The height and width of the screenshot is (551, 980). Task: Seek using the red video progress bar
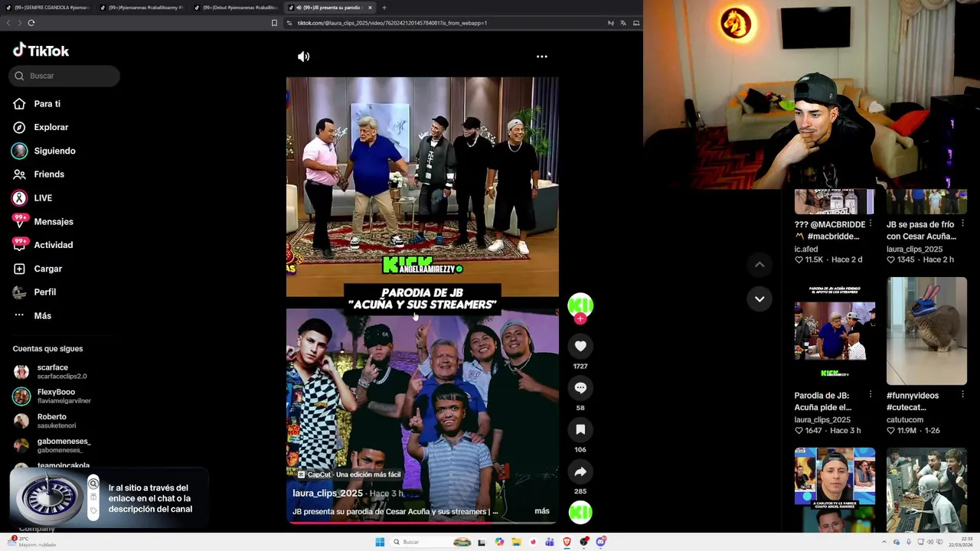point(422,523)
